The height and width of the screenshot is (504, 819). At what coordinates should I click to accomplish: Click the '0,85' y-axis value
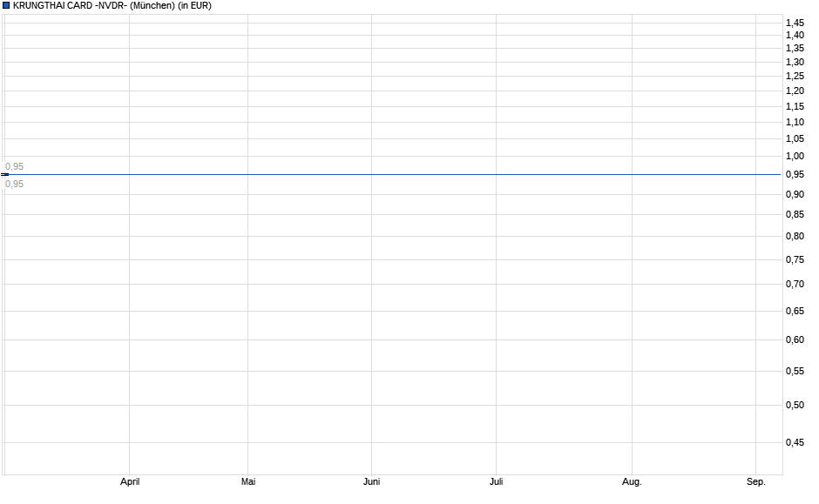click(795, 214)
